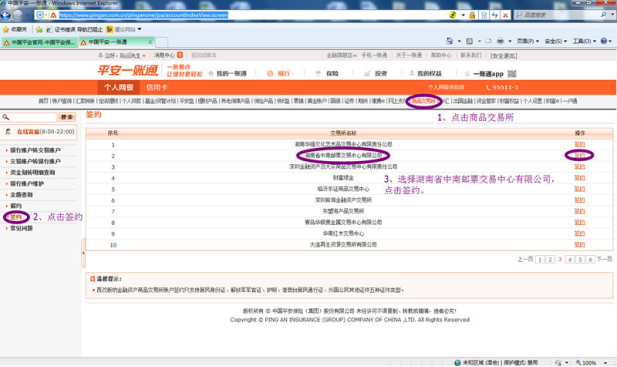The width and height of the screenshot is (617, 367).
Task: Click the RSS feeds icon in command bar
Action: (x=469, y=41)
